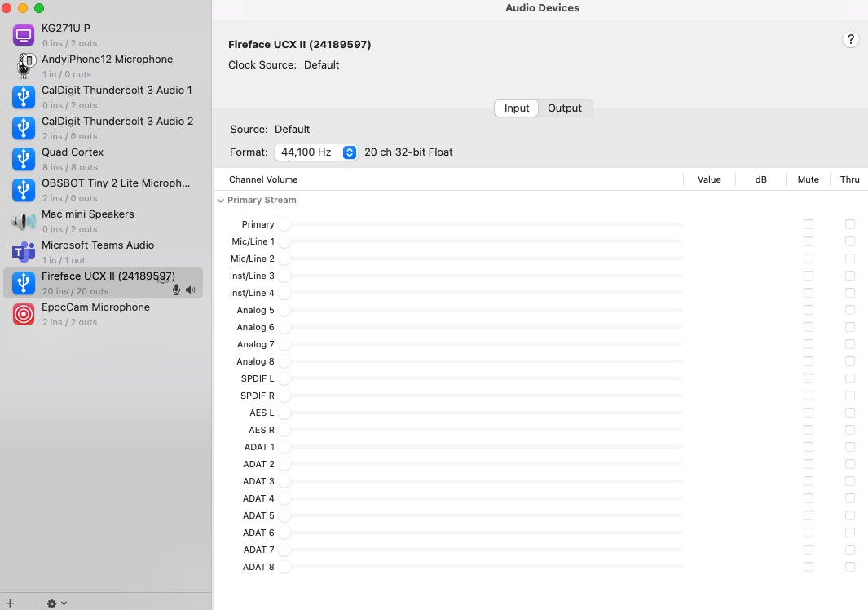The image size is (868, 610).
Task: Toggle Mute for Primary channel
Action: 809,224
